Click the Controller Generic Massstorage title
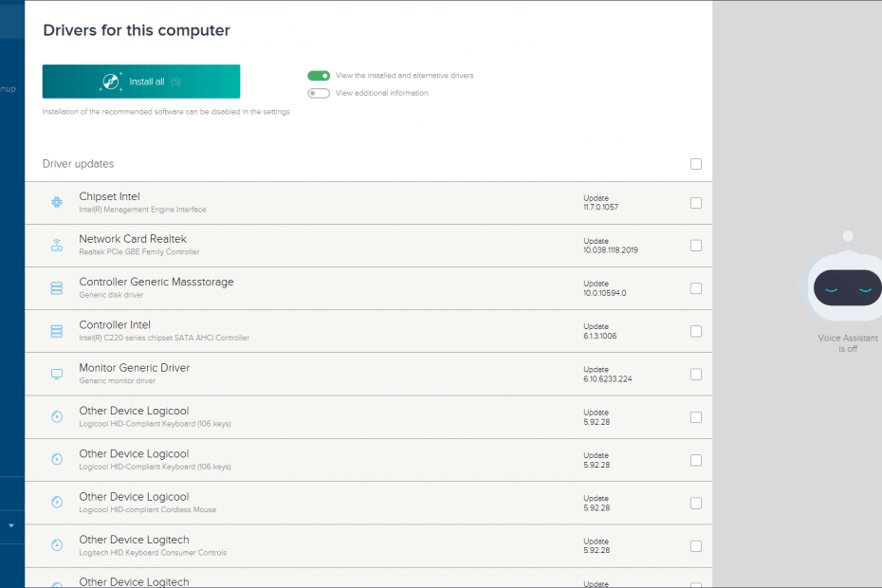 tap(156, 282)
